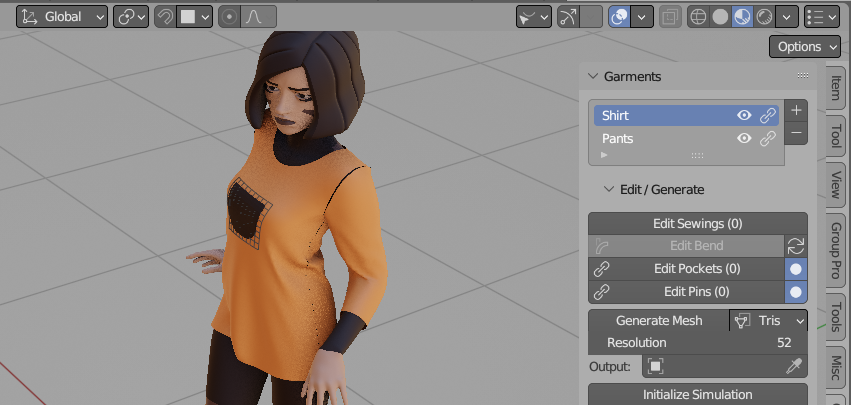Switch to the Item sidebar tab

pos(836,88)
